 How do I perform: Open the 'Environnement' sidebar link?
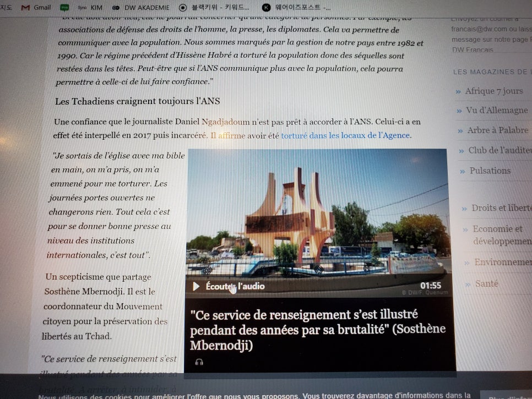coord(503,262)
